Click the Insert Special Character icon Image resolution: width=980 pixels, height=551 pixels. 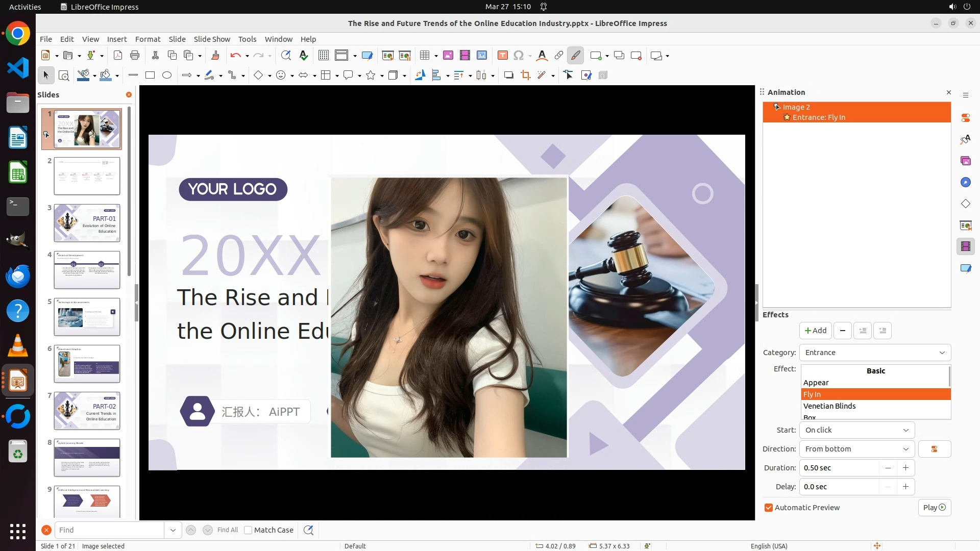519,56
